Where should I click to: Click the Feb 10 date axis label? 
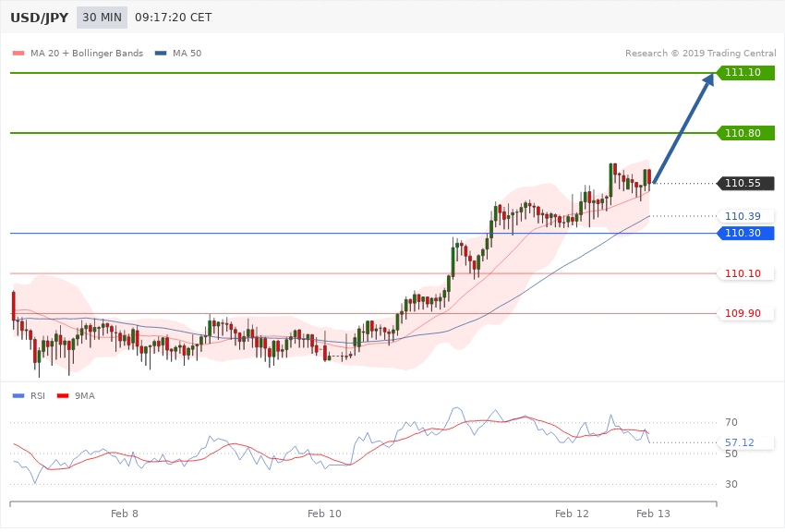[x=324, y=514]
